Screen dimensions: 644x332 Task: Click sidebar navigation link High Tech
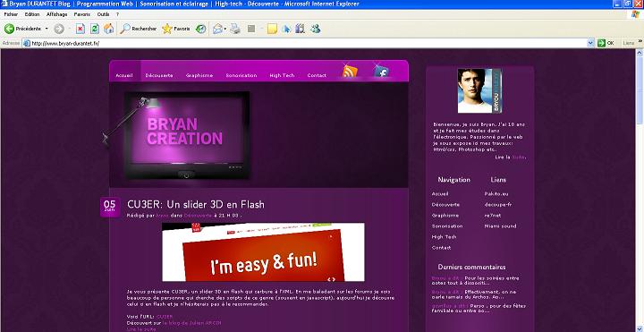coord(444,236)
